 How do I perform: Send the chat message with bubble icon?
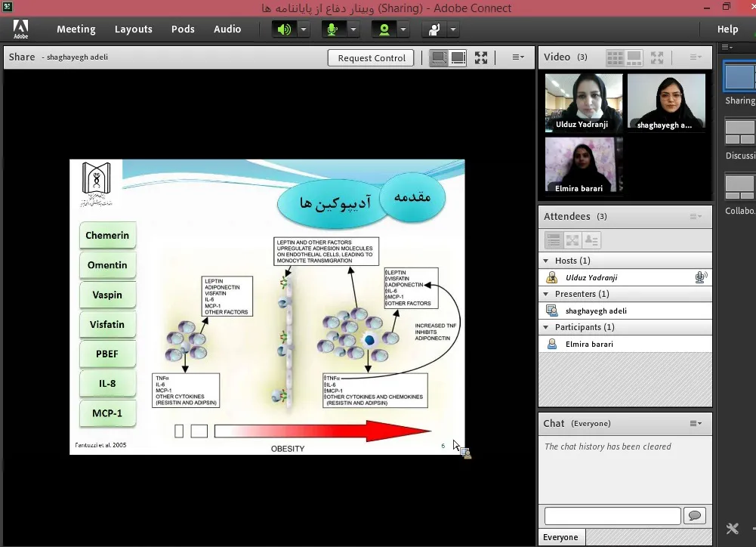pos(694,516)
